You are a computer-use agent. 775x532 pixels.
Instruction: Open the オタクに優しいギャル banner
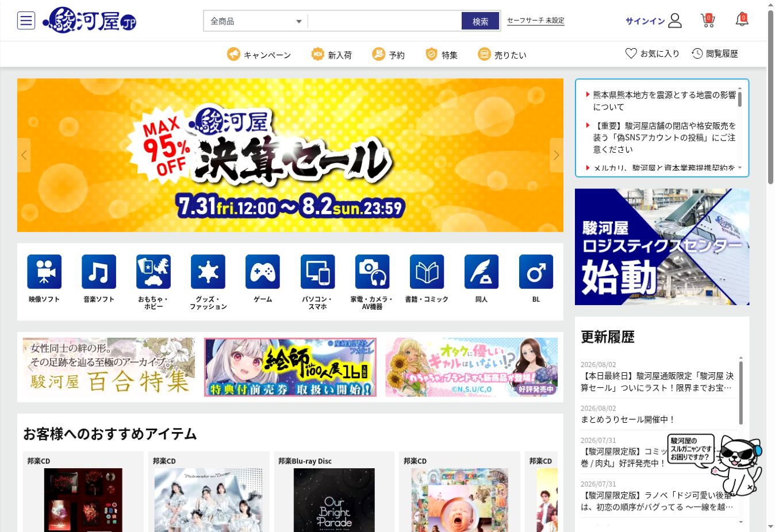(x=471, y=367)
